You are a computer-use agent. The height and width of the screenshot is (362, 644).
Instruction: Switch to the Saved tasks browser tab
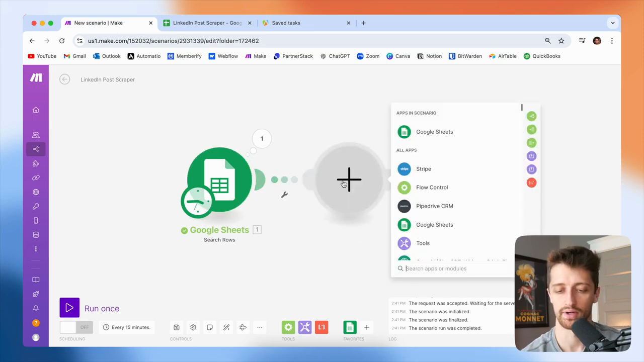pyautogui.click(x=306, y=23)
